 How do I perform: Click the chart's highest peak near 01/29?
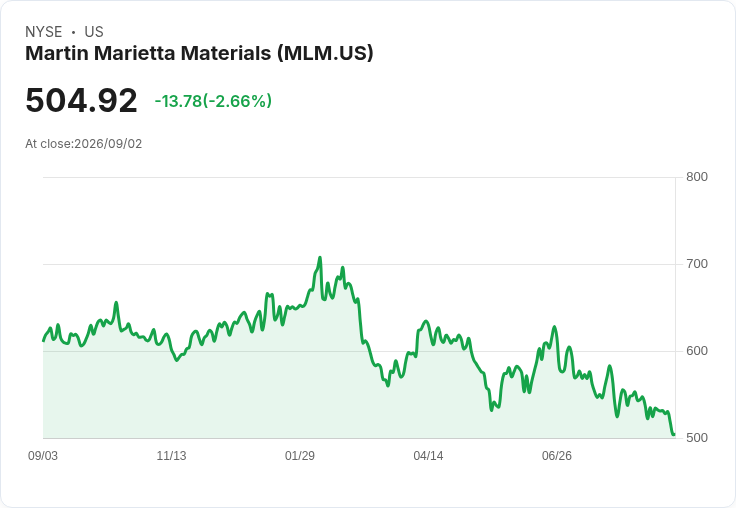(x=320, y=258)
